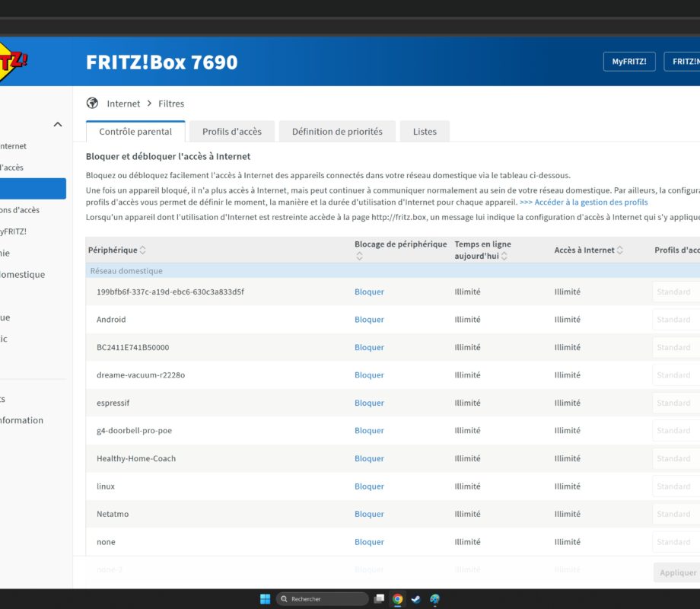Click Filtres in the breadcrumb
This screenshot has width=700, height=609.
pos(171,104)
